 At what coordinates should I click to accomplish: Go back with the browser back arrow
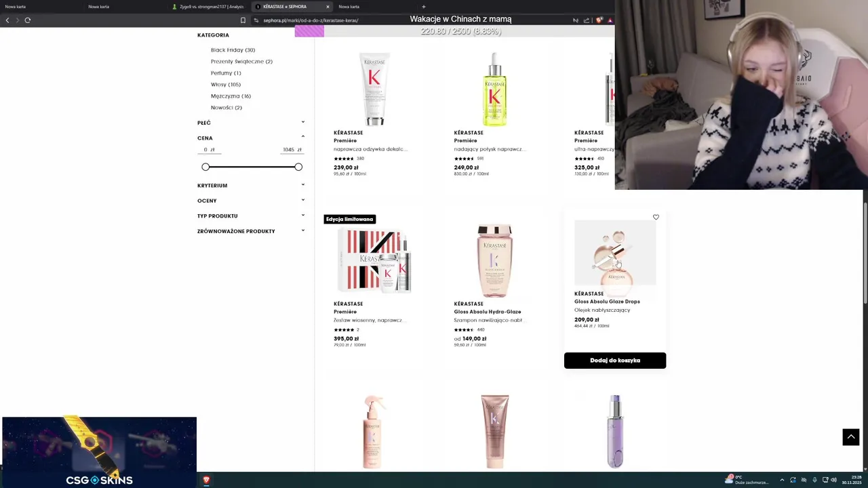(x=7, y=20)
